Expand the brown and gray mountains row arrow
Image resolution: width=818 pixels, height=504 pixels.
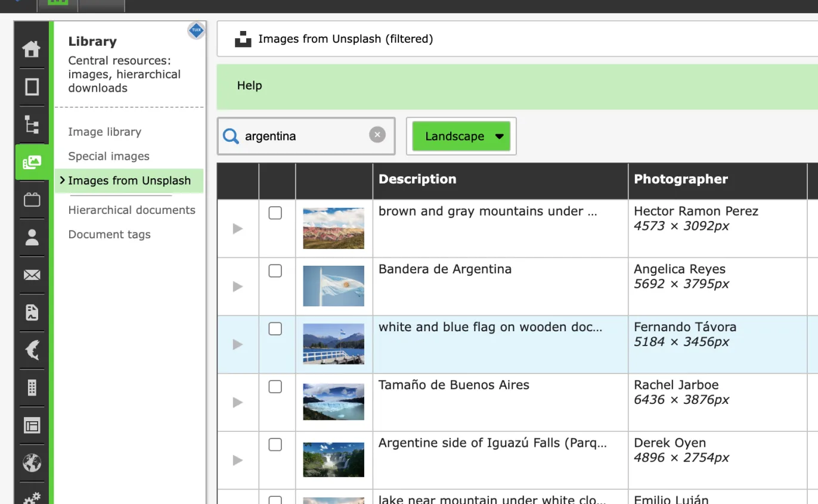[238, 228]
